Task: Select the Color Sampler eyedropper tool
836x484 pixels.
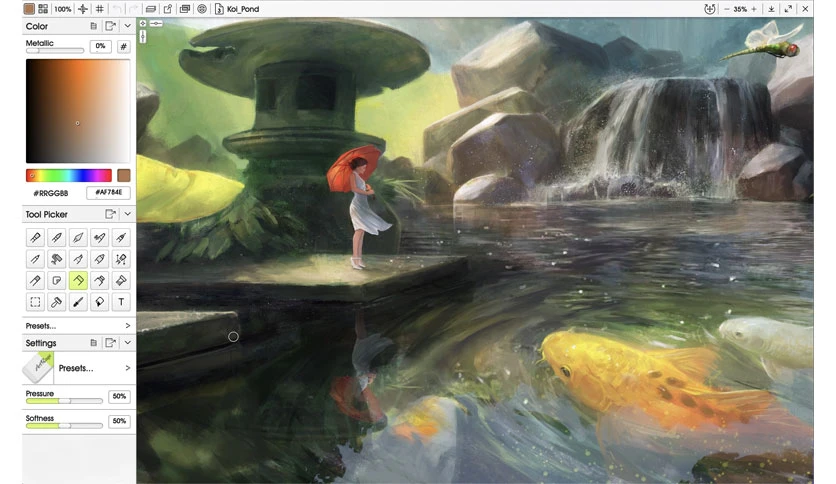Action: [78, 302]
